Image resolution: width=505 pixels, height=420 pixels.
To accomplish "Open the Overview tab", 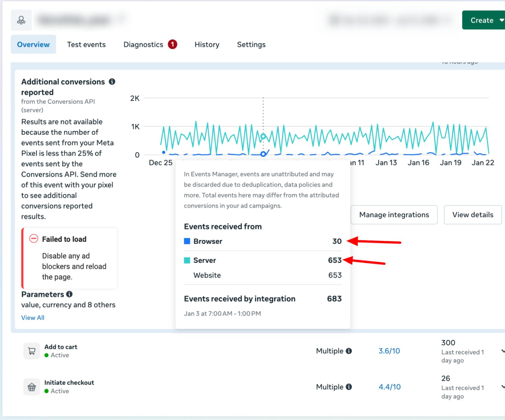I will [x=33, y=44].
